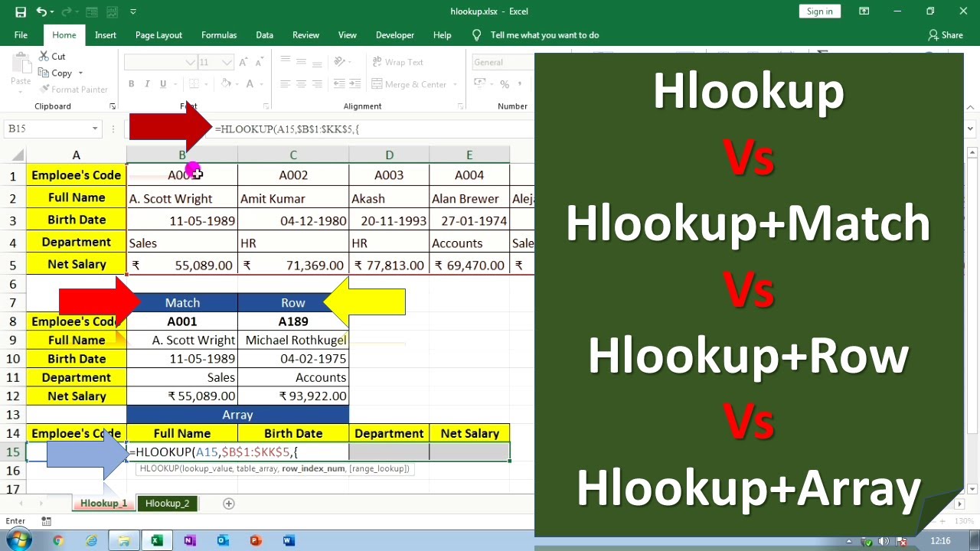Click the Fill Color paint bucket

tap(226, 84)
